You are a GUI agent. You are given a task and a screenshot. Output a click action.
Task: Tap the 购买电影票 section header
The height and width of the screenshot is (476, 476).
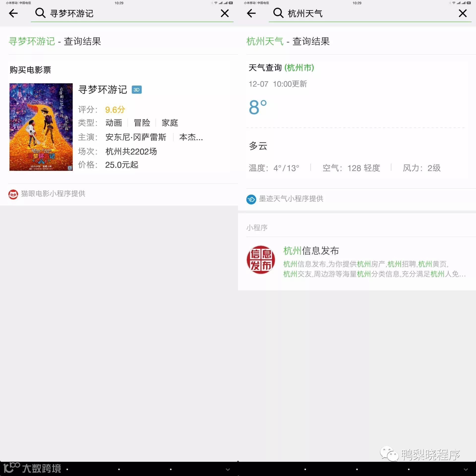[x=30, y=70]
